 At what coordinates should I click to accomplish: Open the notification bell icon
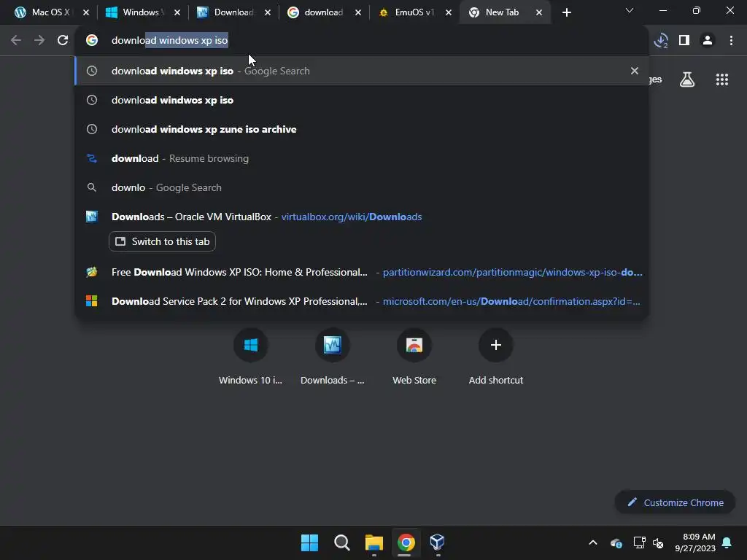(x=727, y=542)
